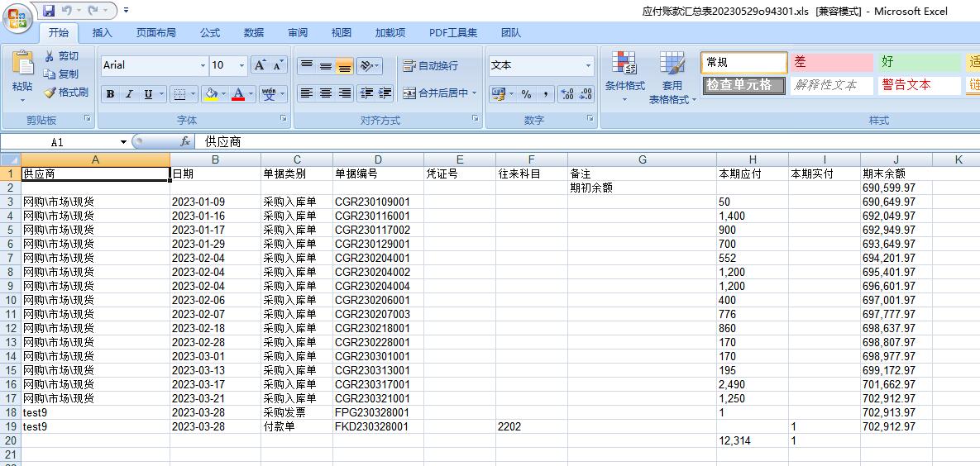Switch to the 公式 (Formulas) tab

pyautogui.click(x=210, y=33)
